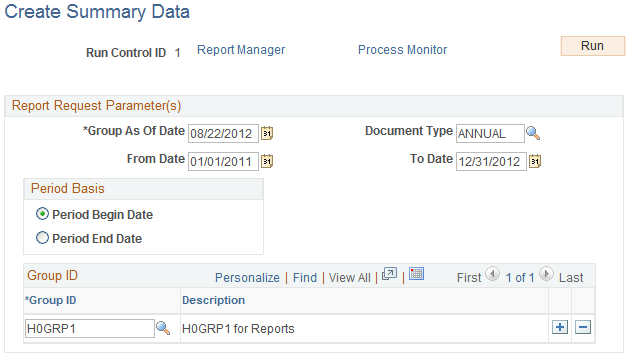Click the Group ID input field

[x=90, y=328]
